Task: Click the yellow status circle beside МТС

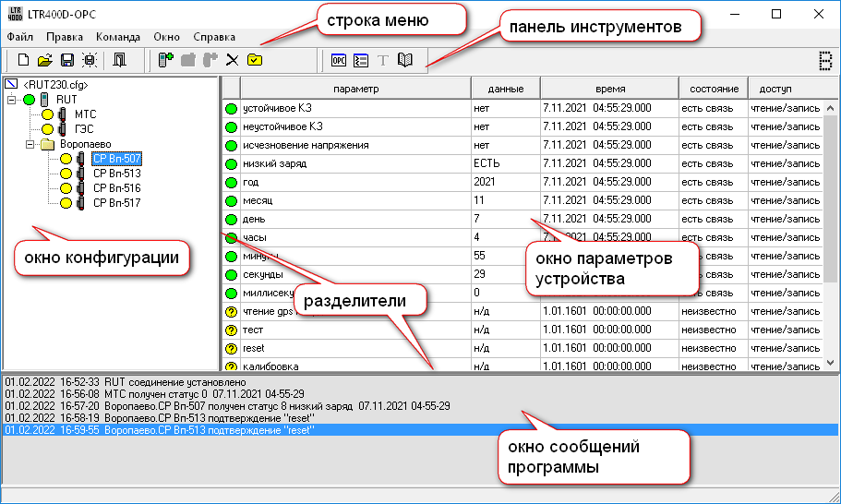Action: (x=47, y=114)
